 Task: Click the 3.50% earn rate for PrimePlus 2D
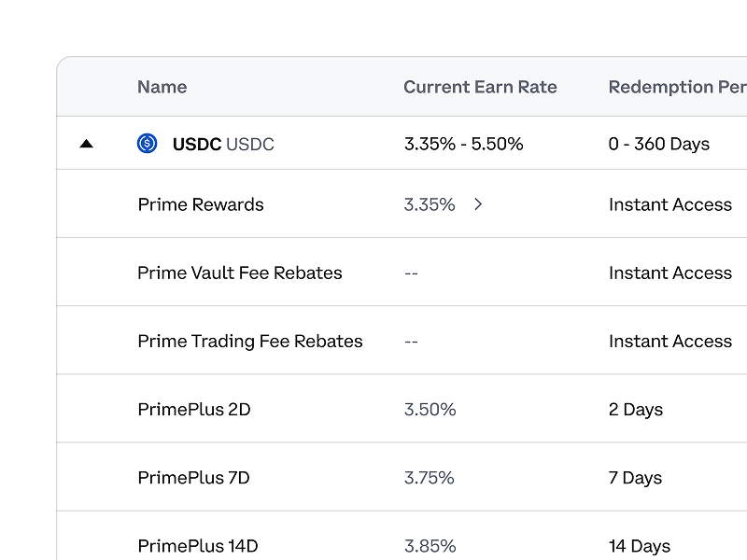tap(429, 409)
